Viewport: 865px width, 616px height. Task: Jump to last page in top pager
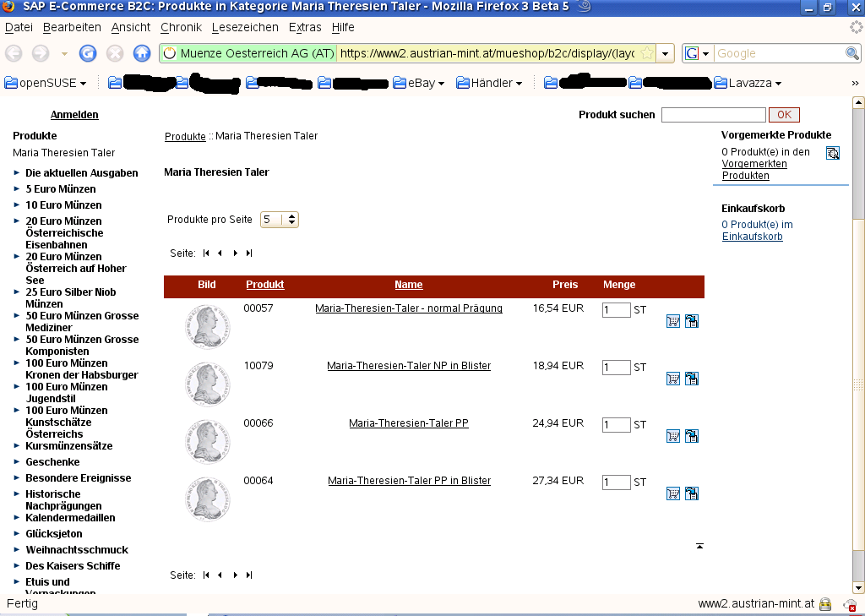tap(249, 253)
